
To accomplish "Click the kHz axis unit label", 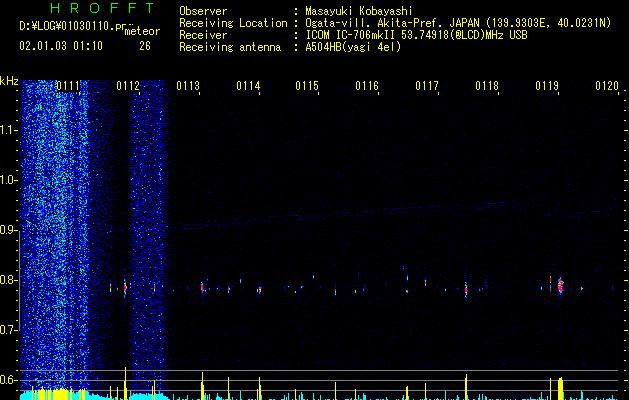I will pyautogui.click(x=9, y=81).
